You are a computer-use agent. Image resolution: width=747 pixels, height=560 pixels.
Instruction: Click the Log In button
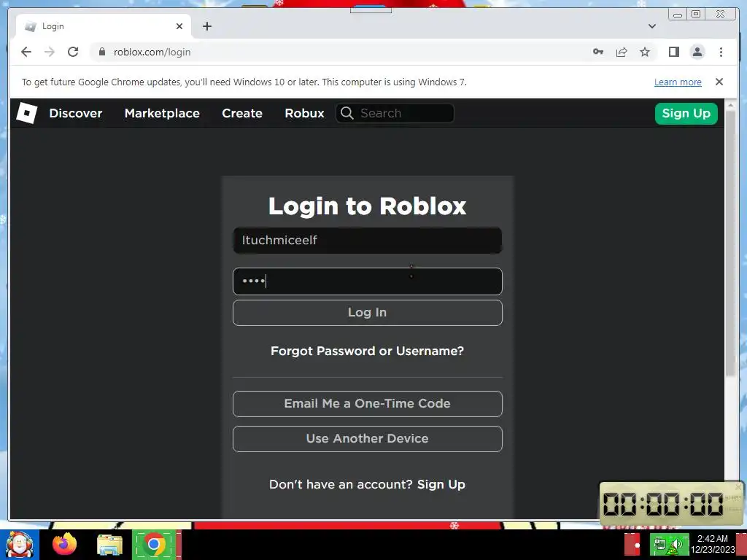point(368,313)
